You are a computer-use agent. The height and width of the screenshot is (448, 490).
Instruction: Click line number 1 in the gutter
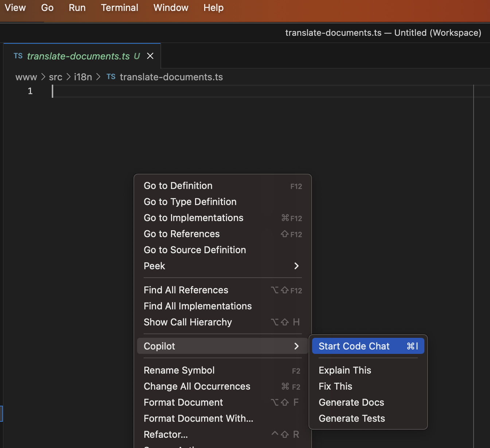(x=30, y=91)
